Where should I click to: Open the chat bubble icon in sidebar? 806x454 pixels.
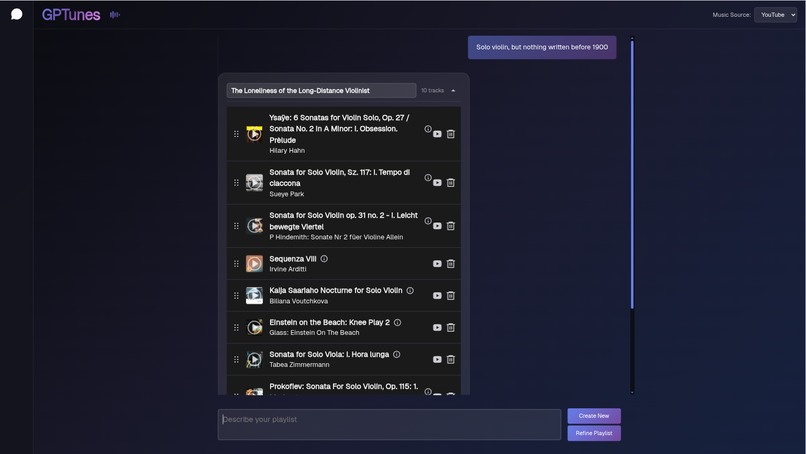[x=16, y=14]
